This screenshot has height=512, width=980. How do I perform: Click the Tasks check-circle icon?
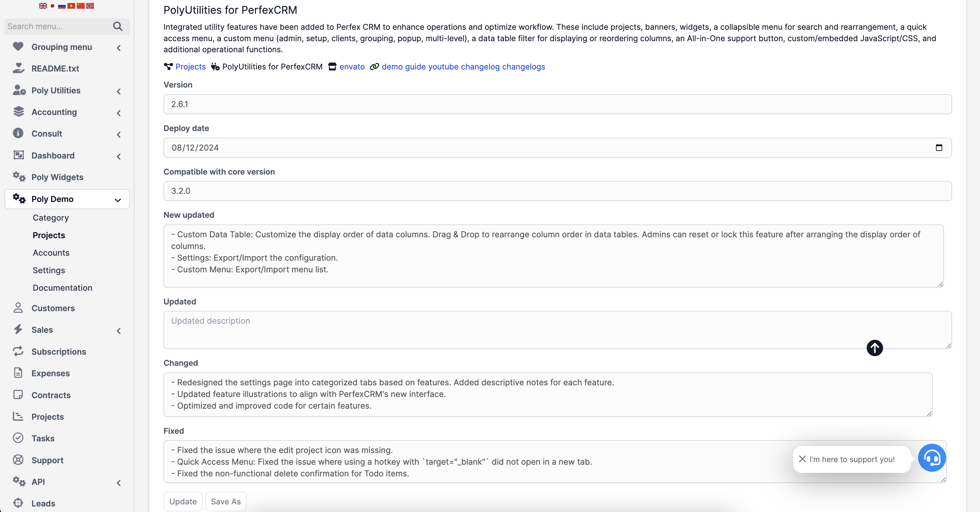(x=18, y=438)
